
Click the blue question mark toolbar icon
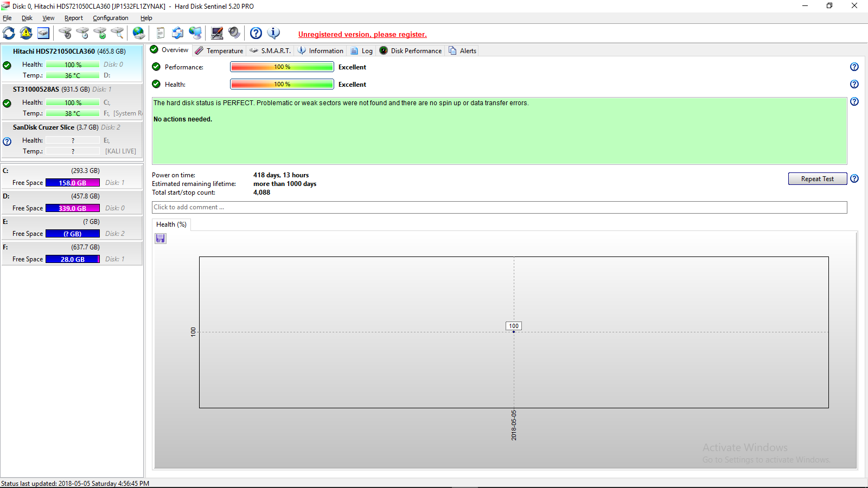[256, 33]
